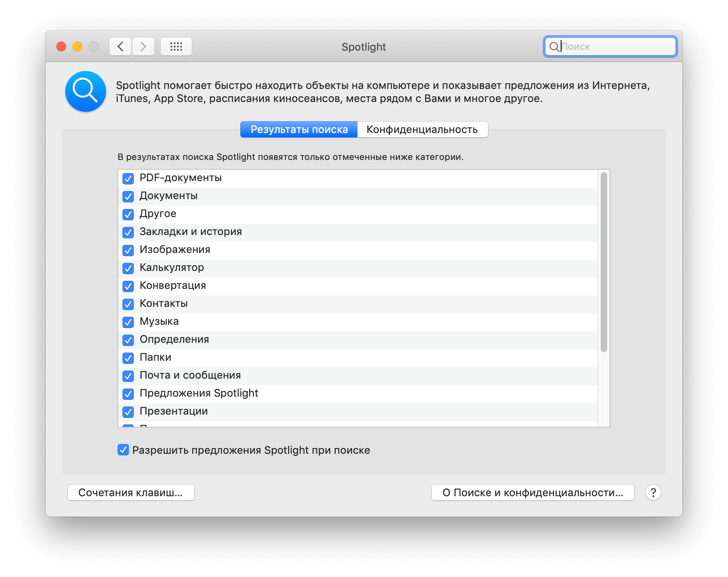Disable Разрешить предложения Spotlight при поиске
The width and height of the screenshot is (728, 577).
point(123,450)
